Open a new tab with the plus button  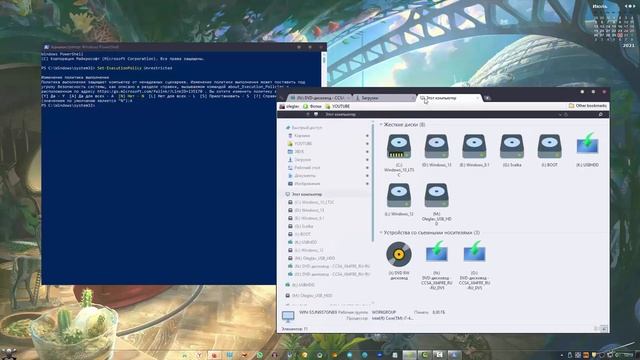point(487,98)
